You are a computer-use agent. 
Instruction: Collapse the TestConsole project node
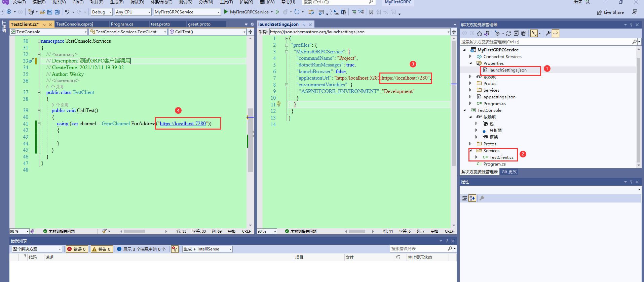click(465, 110)
